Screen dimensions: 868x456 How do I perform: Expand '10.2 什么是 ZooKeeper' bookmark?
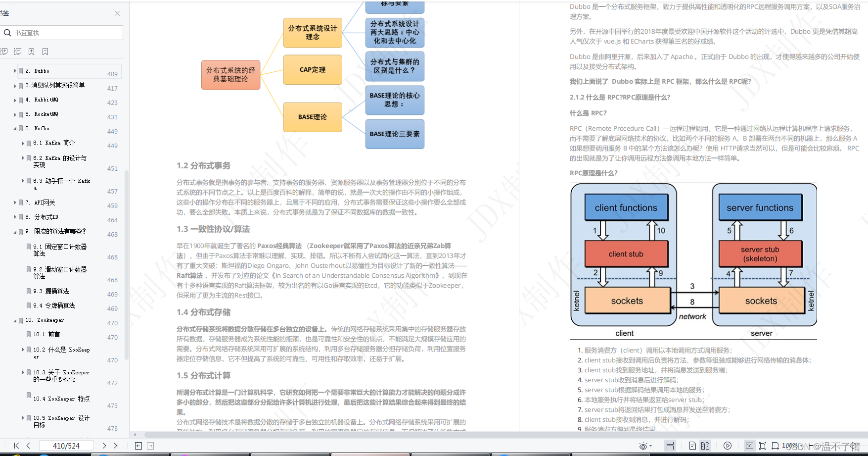point(23,350)
